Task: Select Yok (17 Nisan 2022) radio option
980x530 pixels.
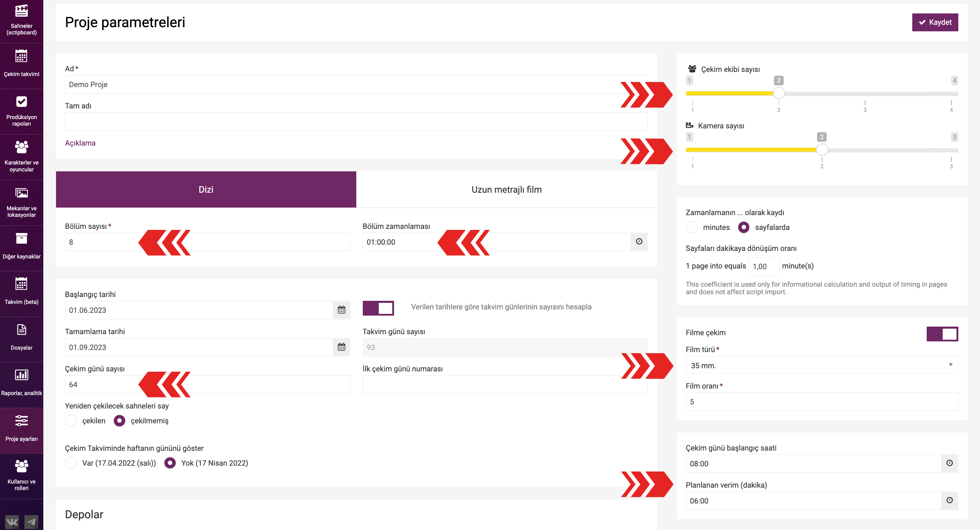Action: (170, 463)
